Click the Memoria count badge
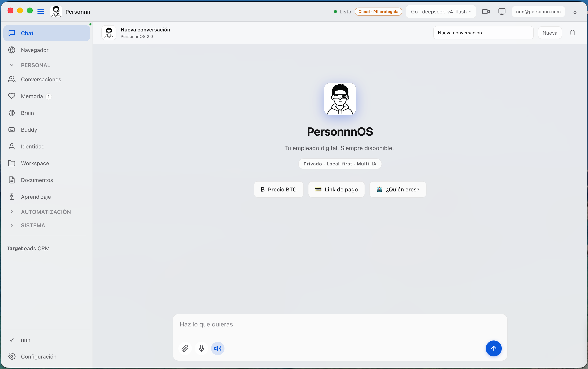Screen dimensions: 588x369 click(x=49, y=96)
